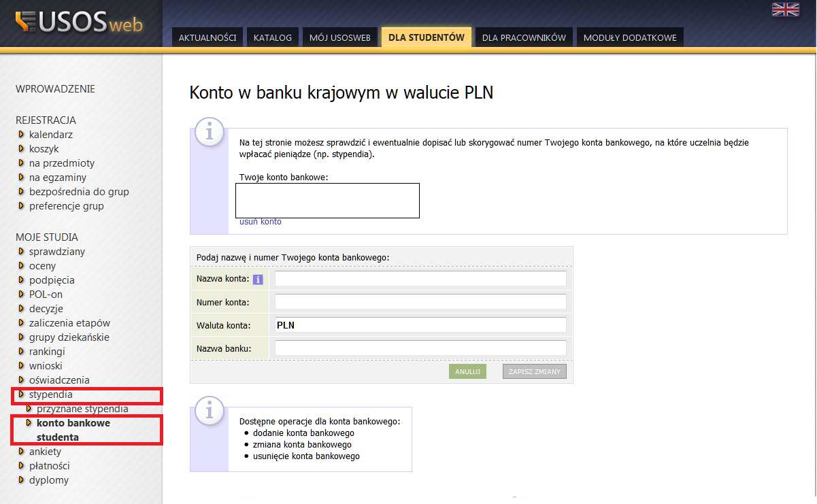Viewport: 817px width, 504px height.
Task: Click the 'Twoje konto bankowe:' label
Action: [x=284, y=178]
